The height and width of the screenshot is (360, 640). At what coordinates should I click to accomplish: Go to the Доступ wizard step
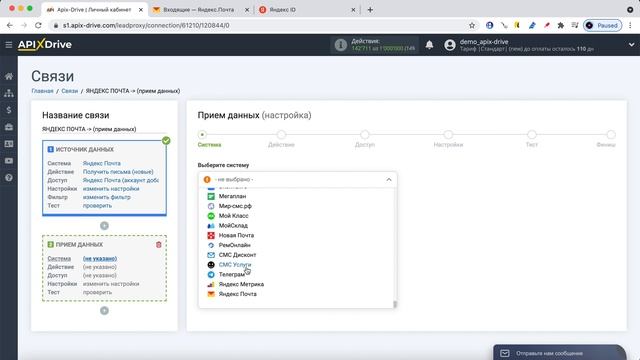pos(365,134)
